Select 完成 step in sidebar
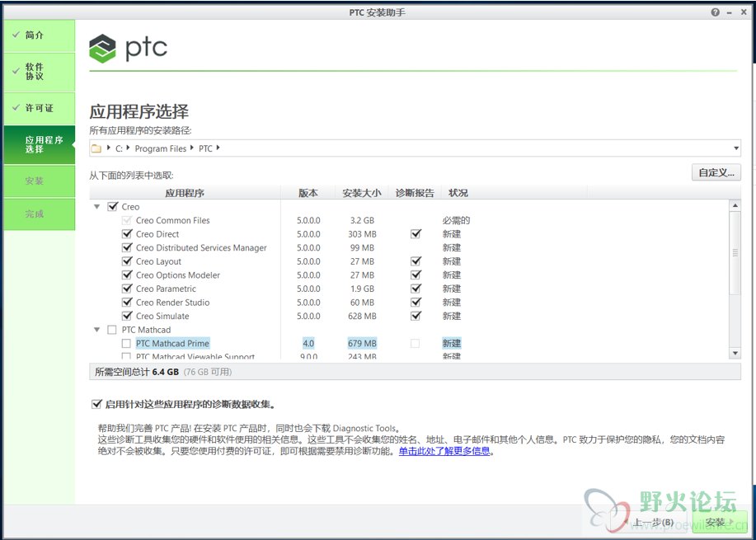Viewport: 756px width, 540px height. tap(40, 214)
